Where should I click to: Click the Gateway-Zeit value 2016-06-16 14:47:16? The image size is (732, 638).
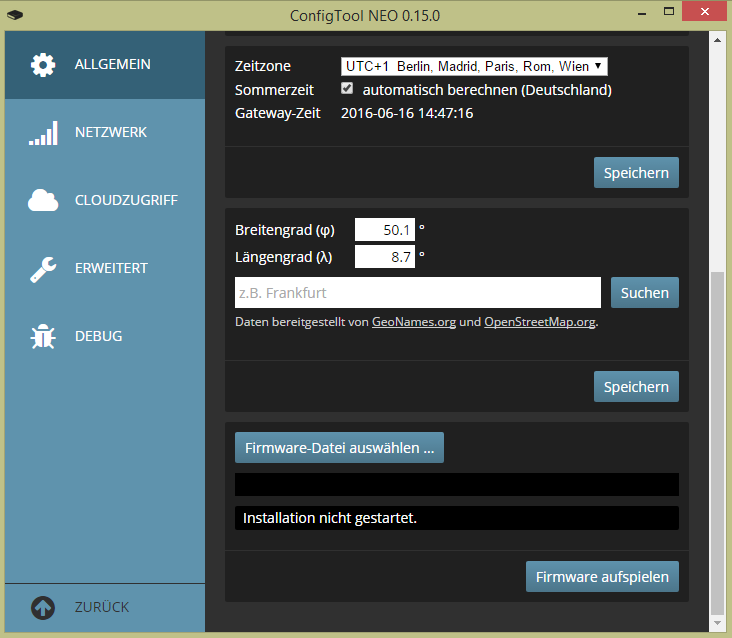(x=407, y=113)
